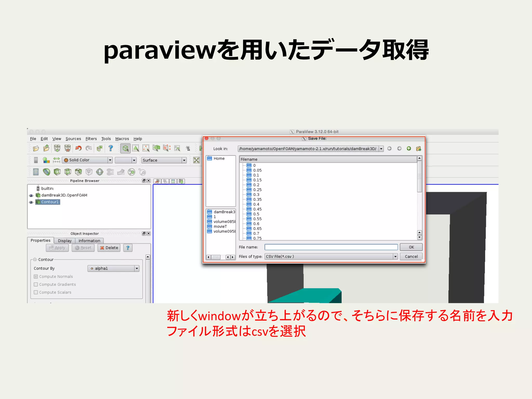Click the Stream Tracer filter icon

point(110,172)
